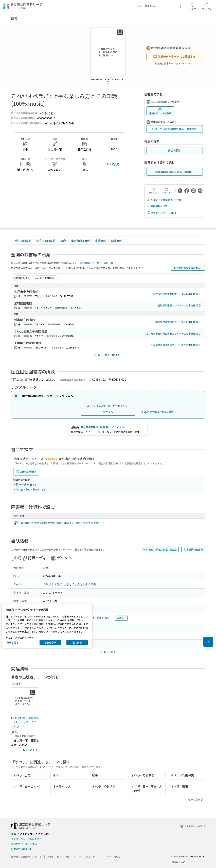Screen dimensions: 216x868
Task: Share by email with the envelope icon
Action: pyautogui.click(x=200, y=191)
